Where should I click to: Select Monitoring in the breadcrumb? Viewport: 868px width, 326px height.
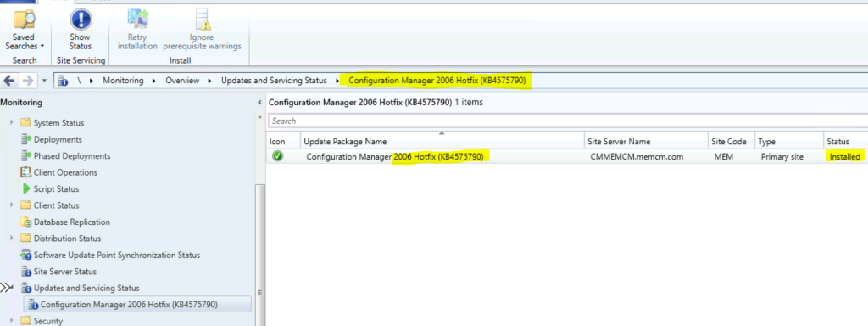coord(123,81)
